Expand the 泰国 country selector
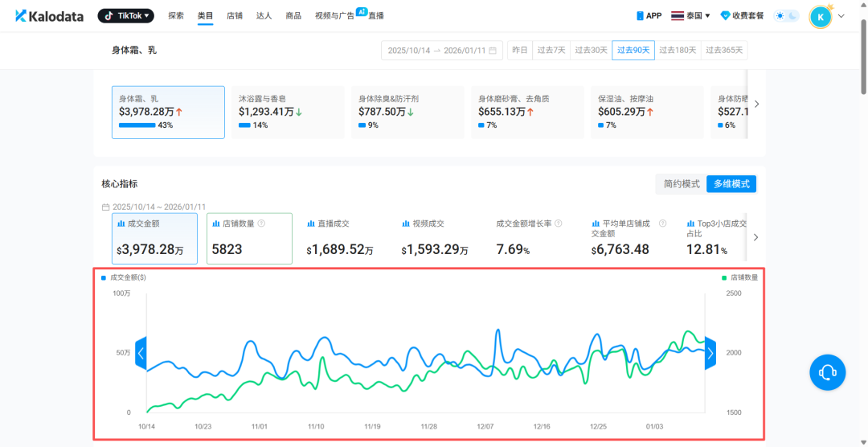This screenshot has height=447, width=868. pyautogui.click(x=690, y=16)
